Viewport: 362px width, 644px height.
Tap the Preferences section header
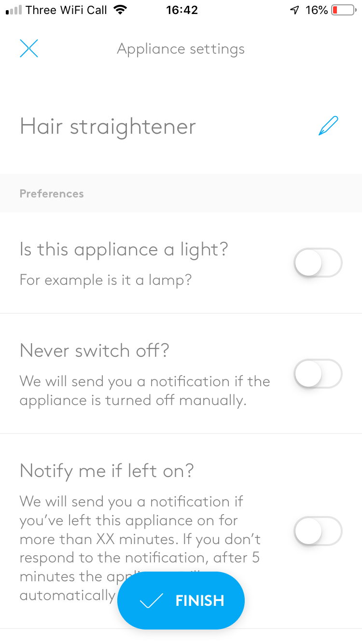tap(52, 194)
